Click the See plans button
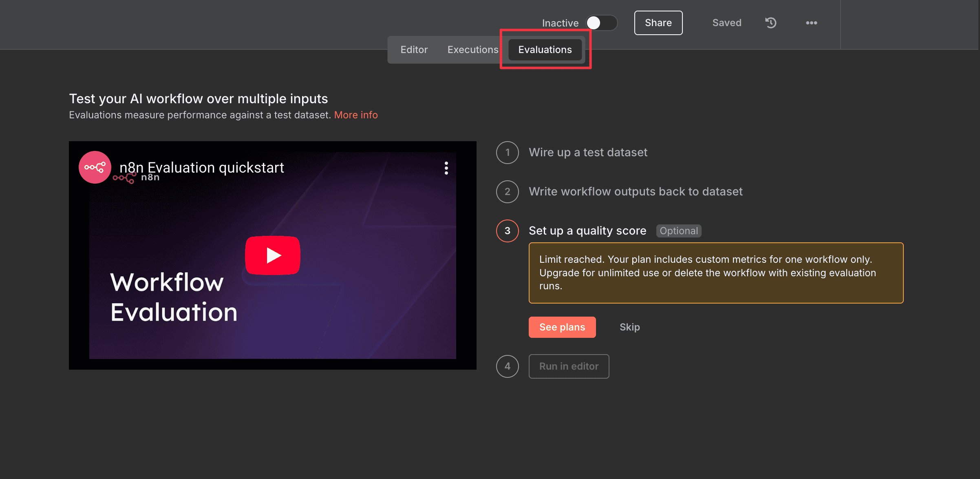This screenshot has height=479, width=980. (562, 327)
